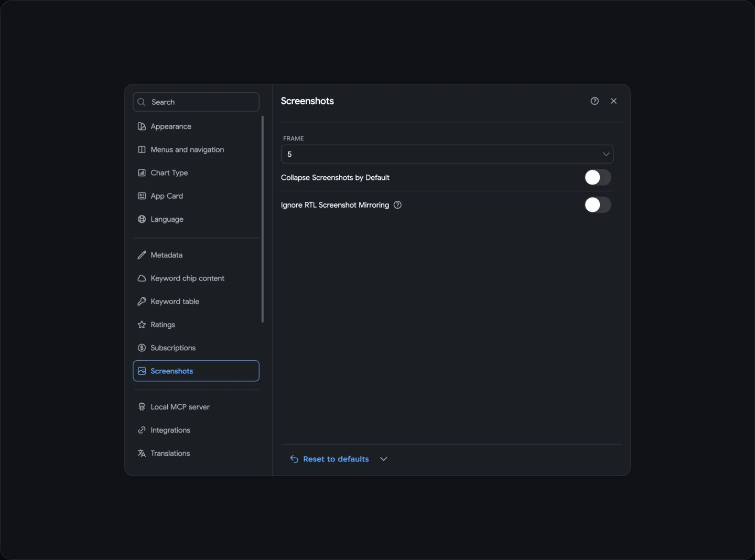Close the settings dialog with the X
The image size is (755, 560).
pyautogui.click(x=613, y=101)
